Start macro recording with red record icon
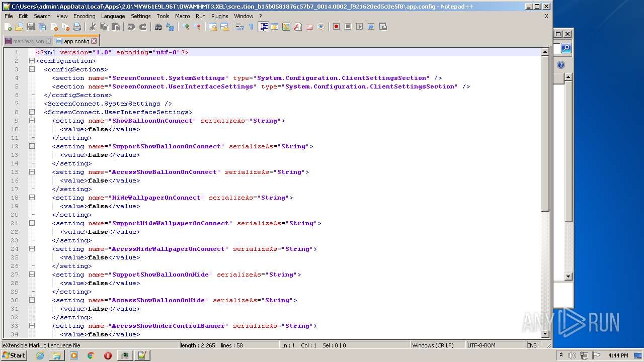The height and width of the screenshot is (362, 644). click(x=336, y=27)
